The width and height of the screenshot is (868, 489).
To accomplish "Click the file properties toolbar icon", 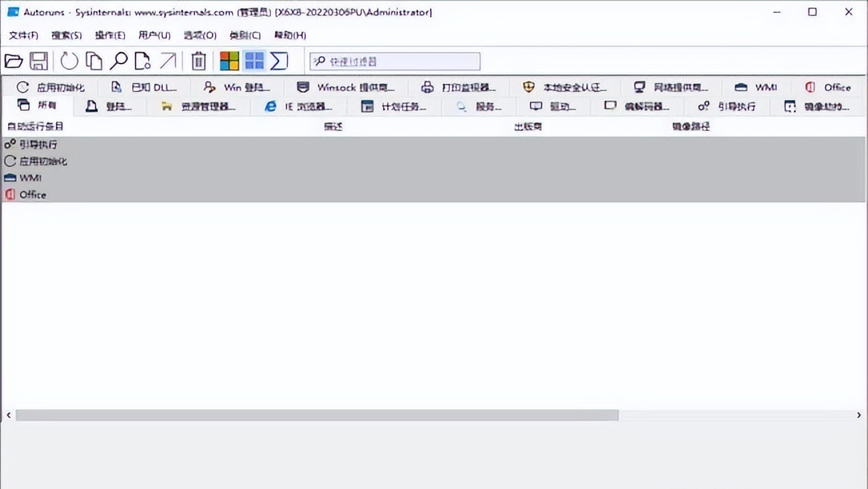I will pyautogui.click(x=142, y=61).
